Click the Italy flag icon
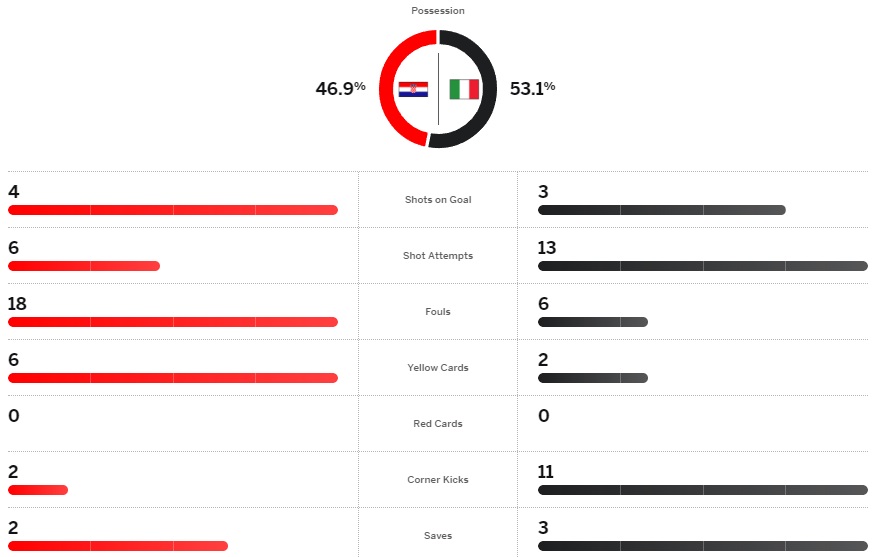 (464, 89)
